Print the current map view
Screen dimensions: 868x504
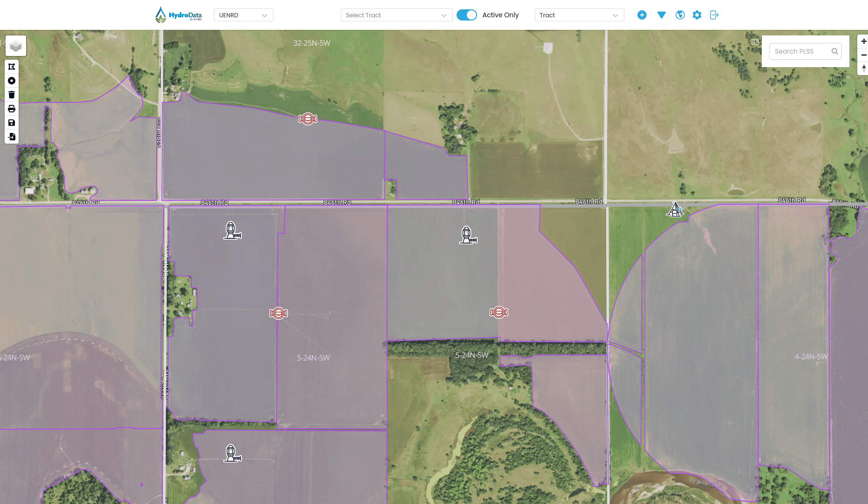coord(12,109)
